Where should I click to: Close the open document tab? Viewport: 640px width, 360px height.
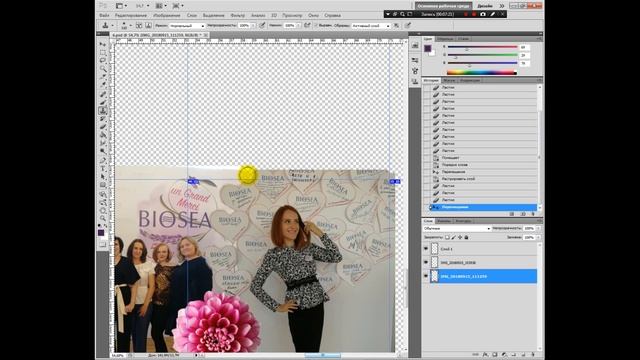point(206,35)
